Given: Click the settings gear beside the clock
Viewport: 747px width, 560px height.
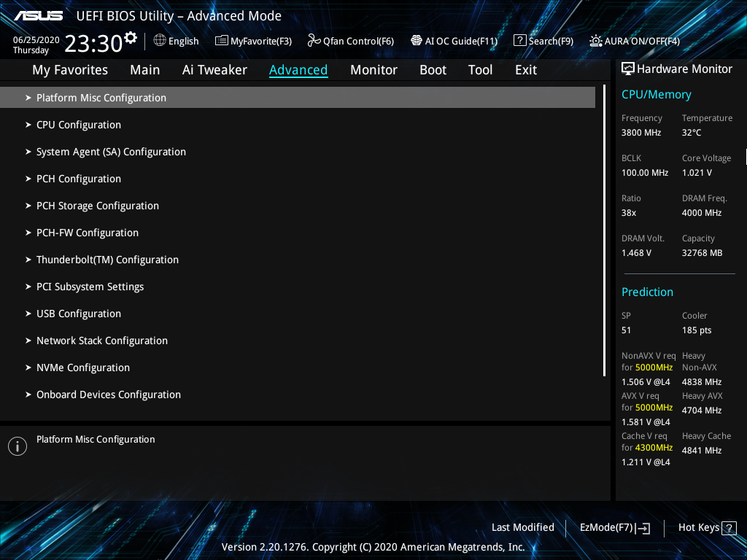Looking at the screenshot, I should pyautogui.click(x=130, y=37).
